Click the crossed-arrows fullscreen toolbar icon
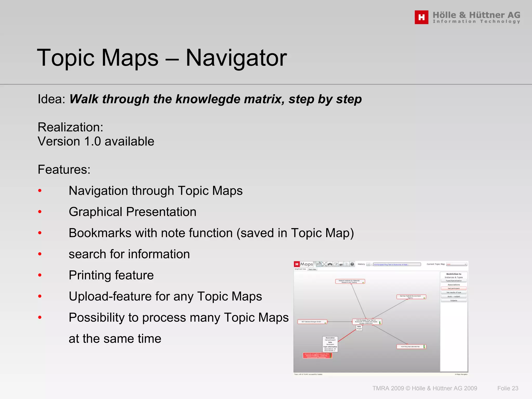The image size is (532, 399). click(324, 264)
